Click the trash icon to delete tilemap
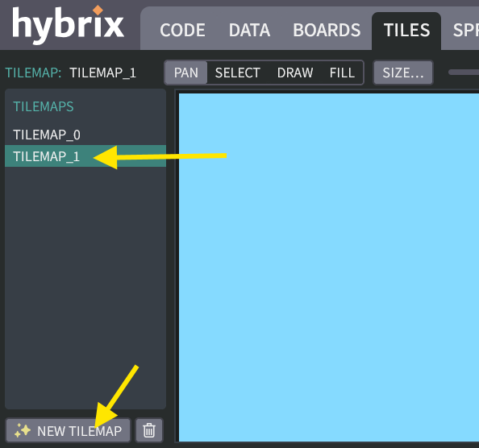Image resolution: width=479 pixels, height=448 pixels. [x=149, y=430]
